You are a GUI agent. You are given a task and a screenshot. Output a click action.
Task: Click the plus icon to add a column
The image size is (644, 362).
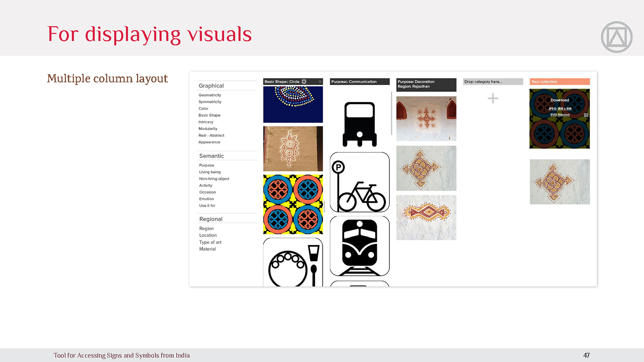[x=493, y=98]
